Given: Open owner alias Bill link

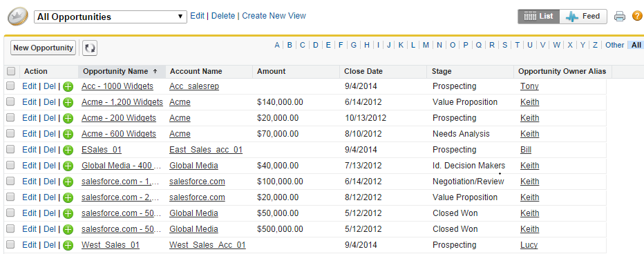Looking at the screenshot, I should tap(526, 150).
